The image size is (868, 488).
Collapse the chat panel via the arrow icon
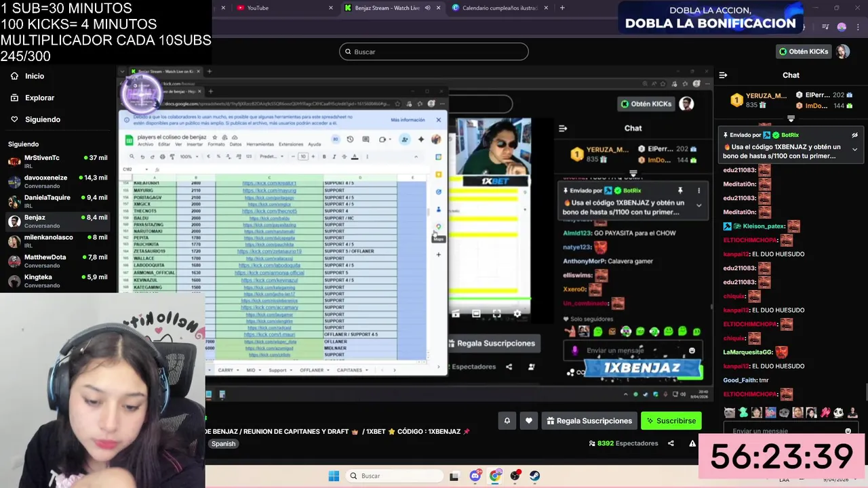coord(723,75)
